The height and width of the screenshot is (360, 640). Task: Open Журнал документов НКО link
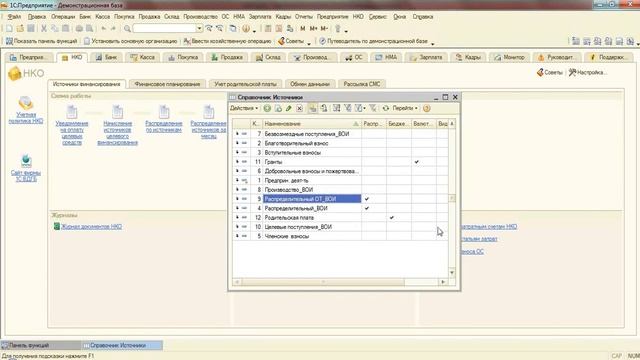[91, 227]
